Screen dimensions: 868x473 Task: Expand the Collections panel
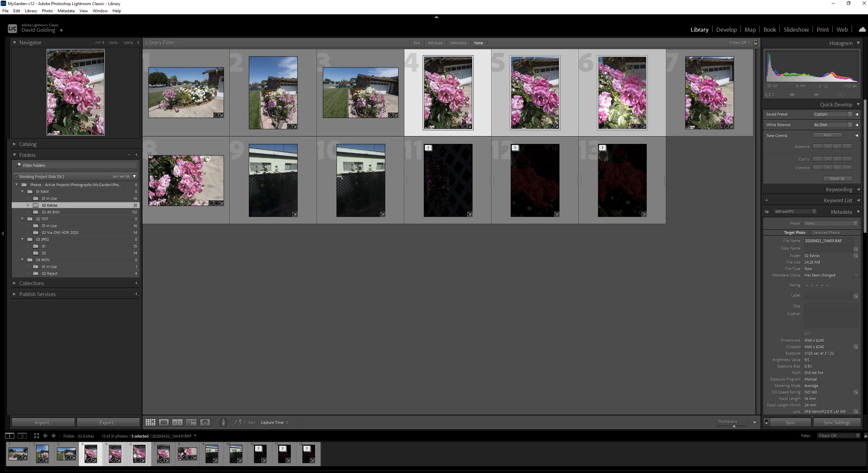[31, 283]
